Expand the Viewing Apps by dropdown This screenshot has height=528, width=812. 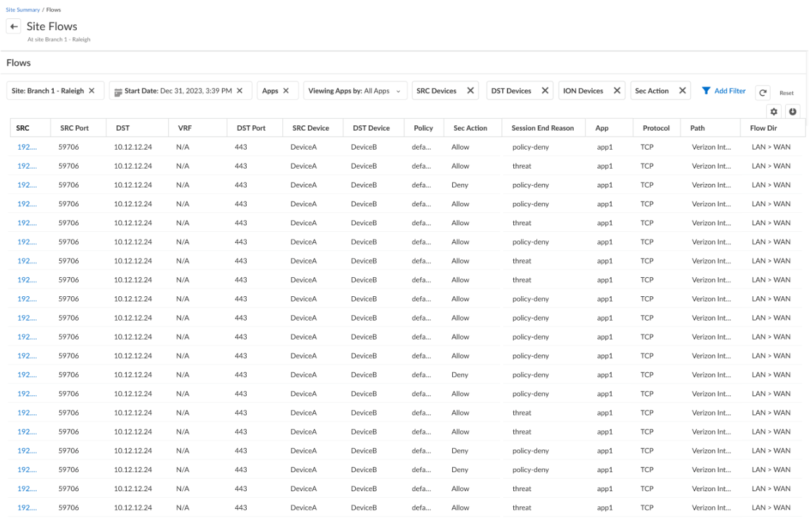[x=355, y=91]
